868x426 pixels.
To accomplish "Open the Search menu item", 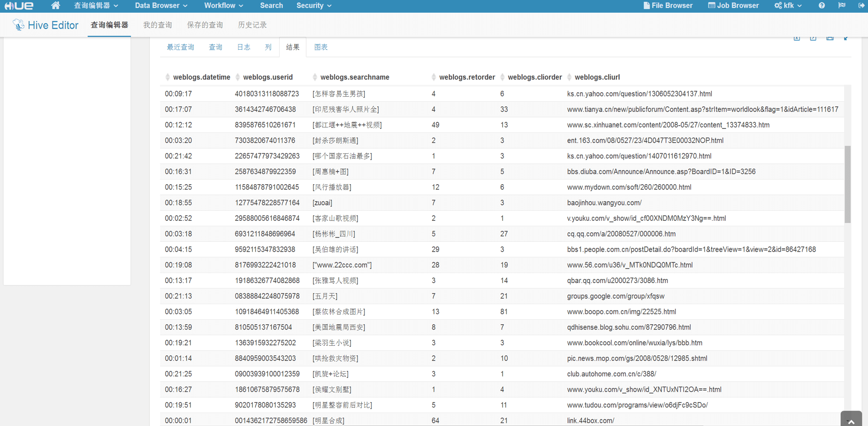I will (x=271, y=6).
